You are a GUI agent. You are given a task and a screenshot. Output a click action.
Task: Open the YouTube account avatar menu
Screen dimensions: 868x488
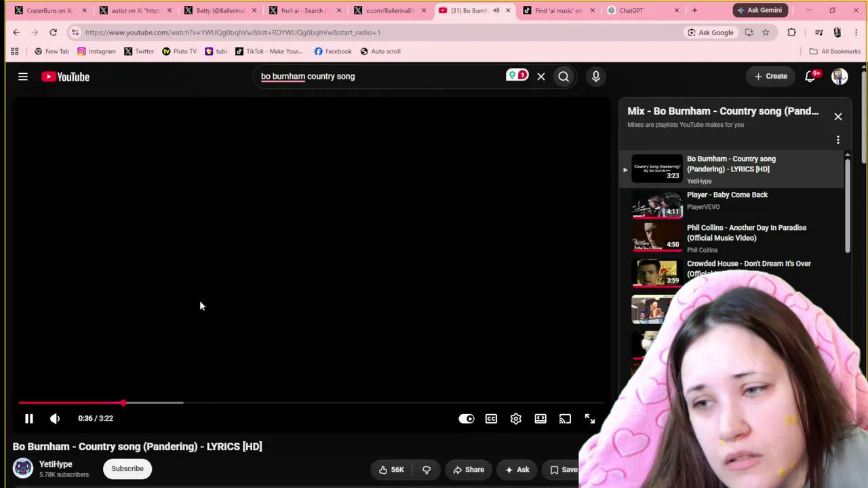[x=840, y=77]
